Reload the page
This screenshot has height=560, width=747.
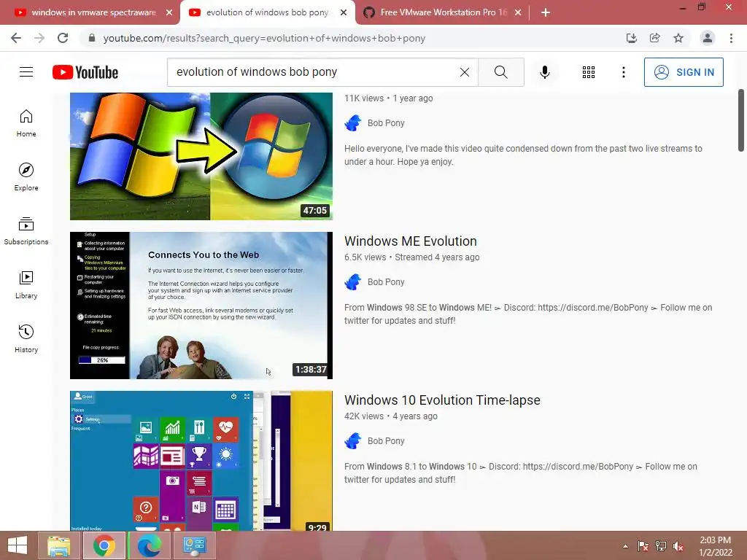(63, 38)
